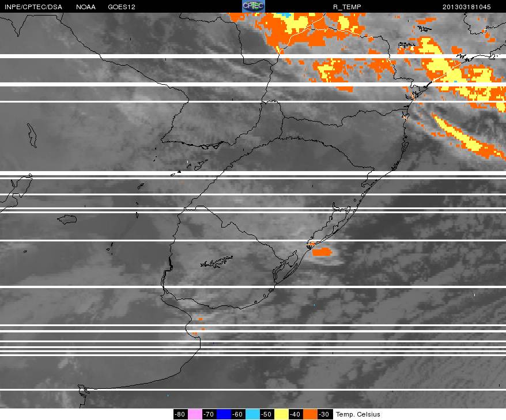Pick the yellow legend color swatch
506x420 pixels.
click(x=281, y=414)
